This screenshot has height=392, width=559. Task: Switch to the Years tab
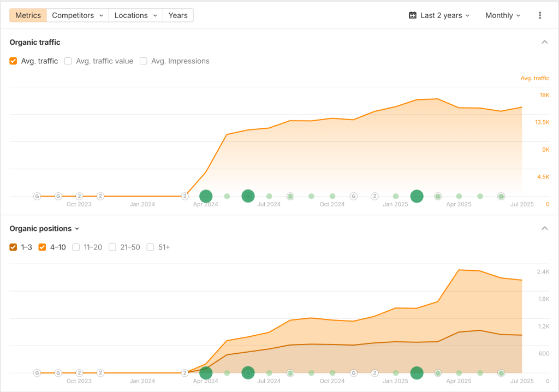click(178, 15)
